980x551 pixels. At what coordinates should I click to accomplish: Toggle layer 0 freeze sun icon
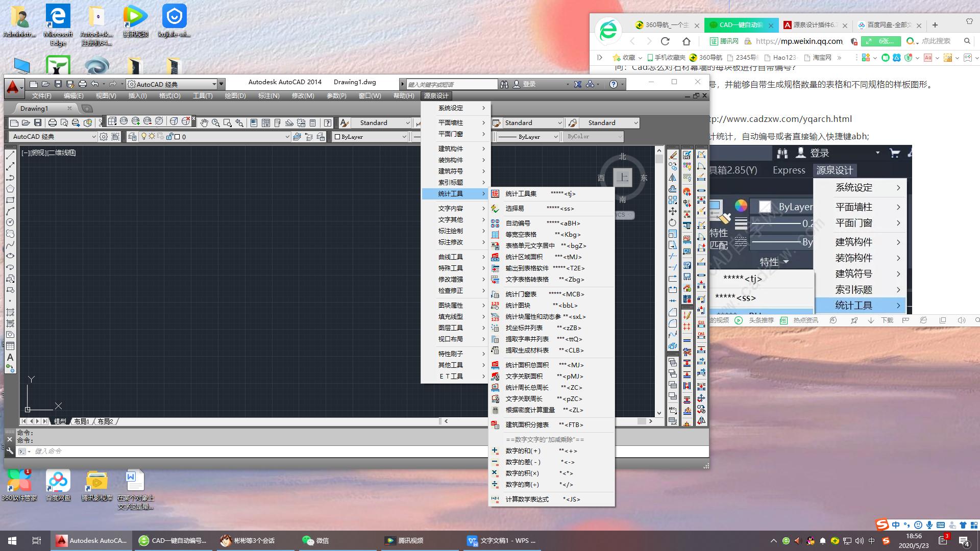[152, 137]
